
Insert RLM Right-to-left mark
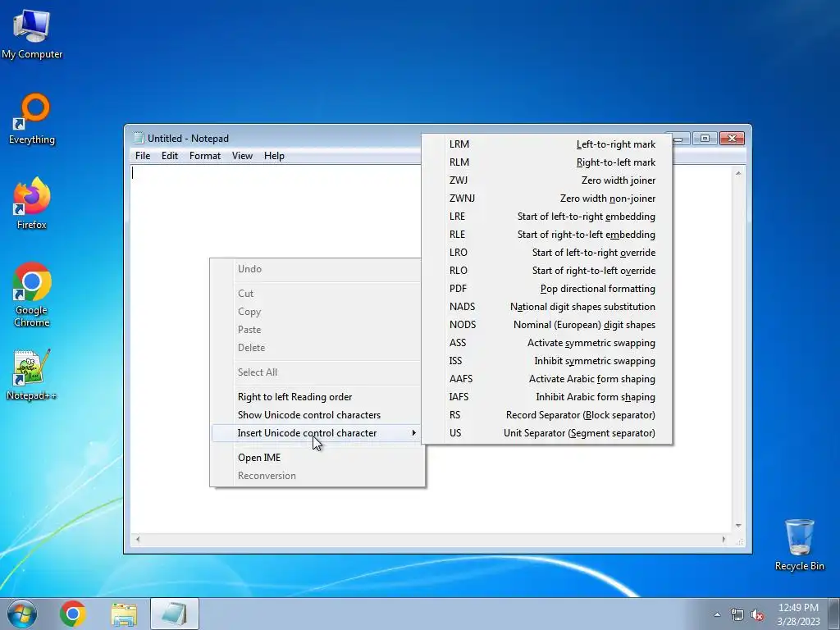[x=547, y=162]
